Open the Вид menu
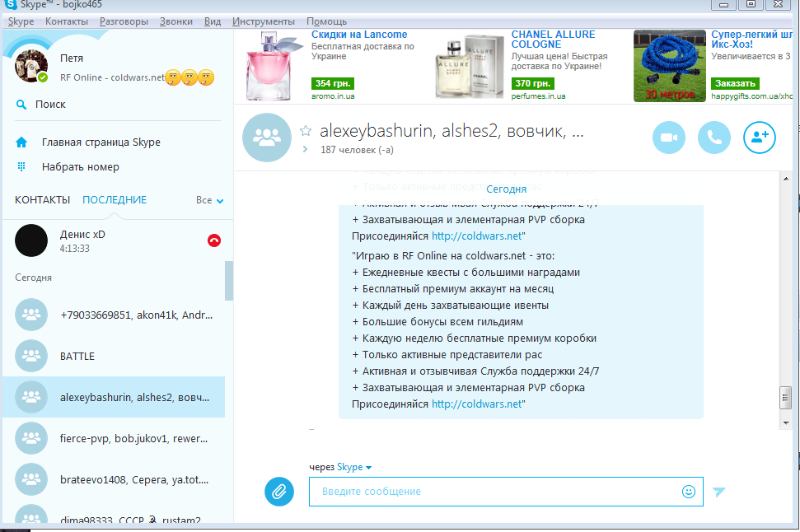 213,21
